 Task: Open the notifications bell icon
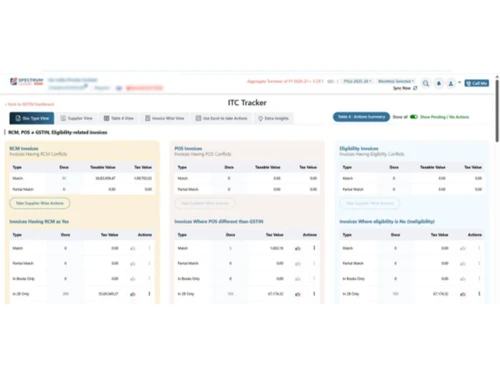(x=439, y=83)
